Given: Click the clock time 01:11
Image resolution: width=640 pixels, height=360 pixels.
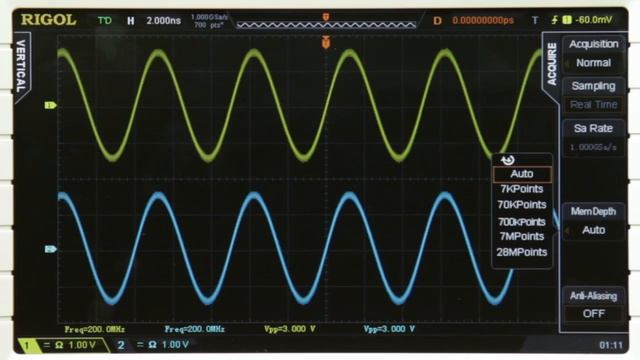Looking at the screenshot, I should [x=611, y=345].
